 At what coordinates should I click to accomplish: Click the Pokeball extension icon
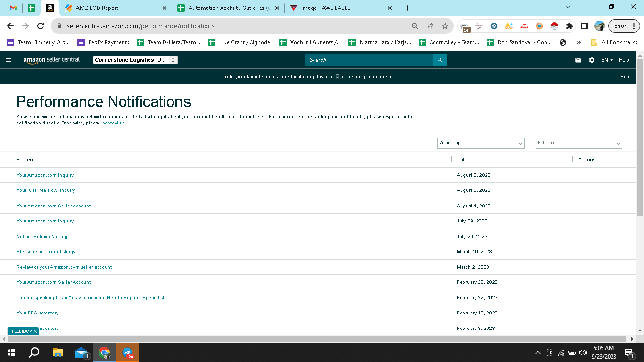554,26
